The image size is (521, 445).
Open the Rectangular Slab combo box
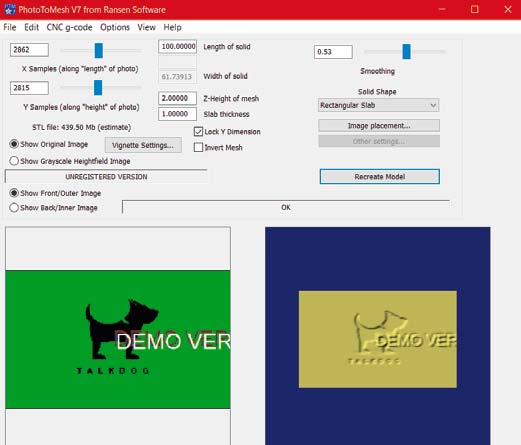tap(378, 105)
